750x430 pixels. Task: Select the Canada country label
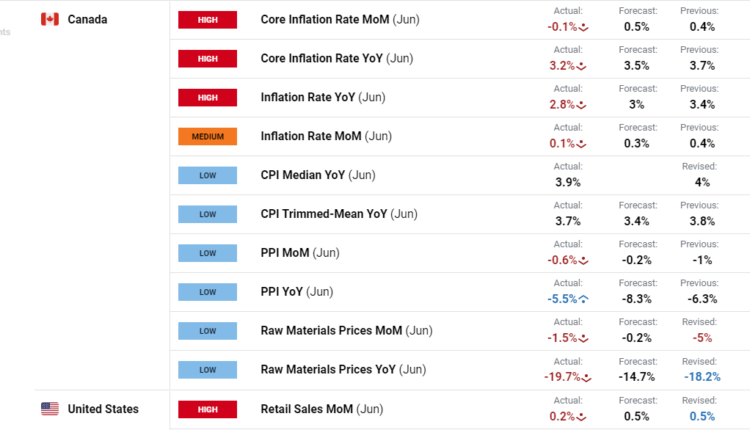(x=88, y=20)
